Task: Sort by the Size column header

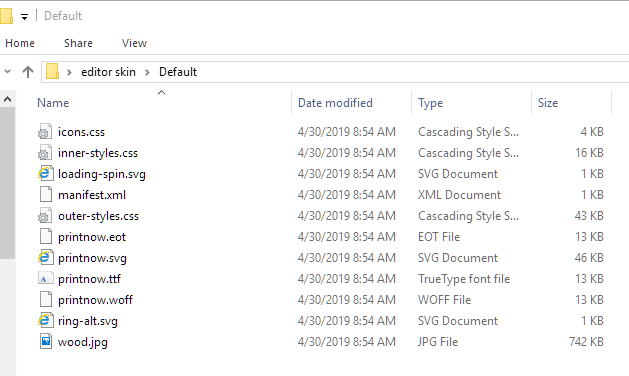Action: point(548,103)
